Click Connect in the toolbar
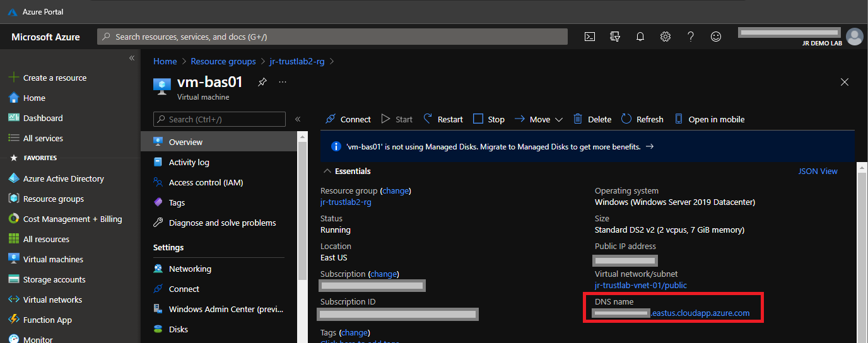868x343 pixels. (348, 119)
